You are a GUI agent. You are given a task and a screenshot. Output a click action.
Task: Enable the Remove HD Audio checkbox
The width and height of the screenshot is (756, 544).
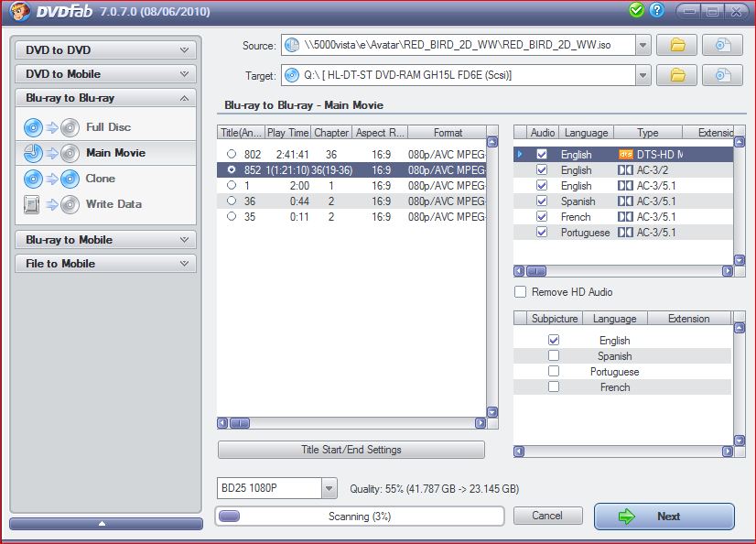(521, 292)
